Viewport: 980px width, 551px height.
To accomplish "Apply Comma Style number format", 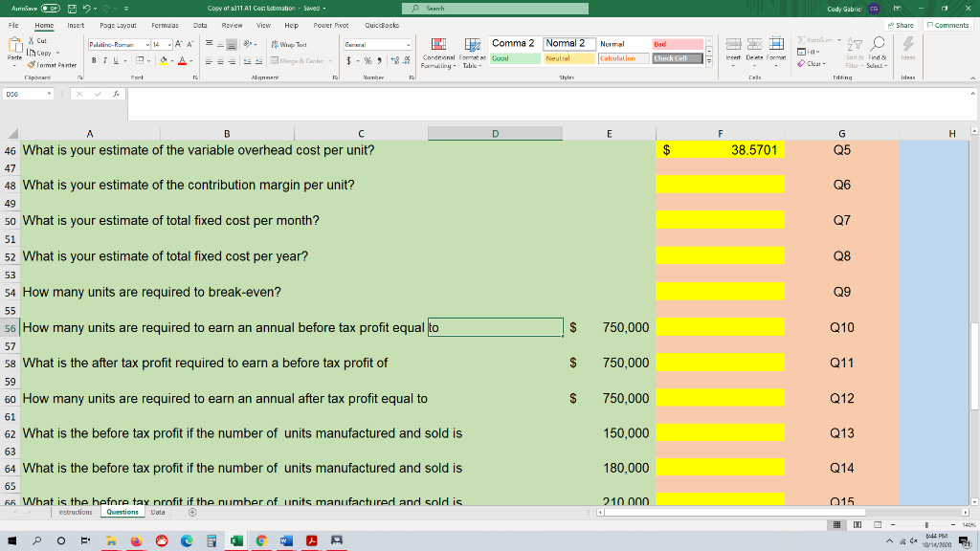I will tap(379, 60).
